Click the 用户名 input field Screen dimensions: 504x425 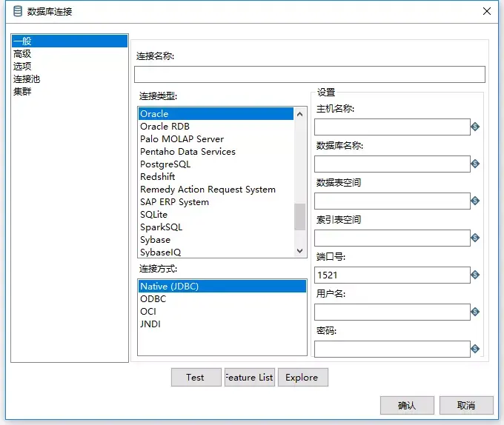click(392, 312)
